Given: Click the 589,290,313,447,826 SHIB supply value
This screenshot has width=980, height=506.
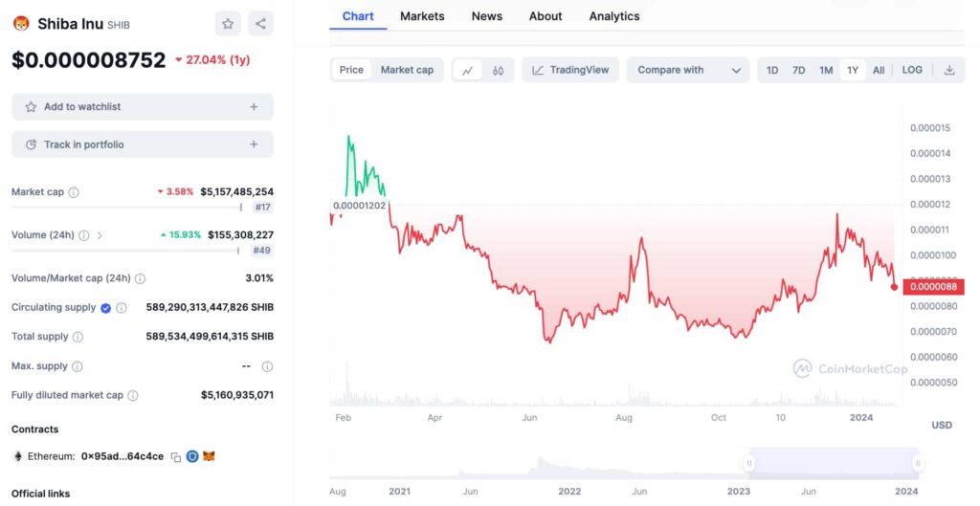Looking at the screenshot, I should coord(210,307).
